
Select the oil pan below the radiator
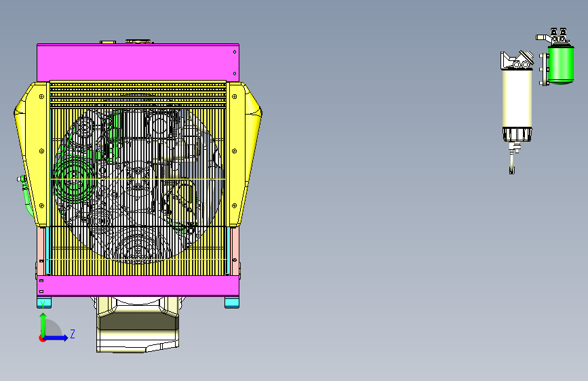pyautogui.click(x=138, y=325)
